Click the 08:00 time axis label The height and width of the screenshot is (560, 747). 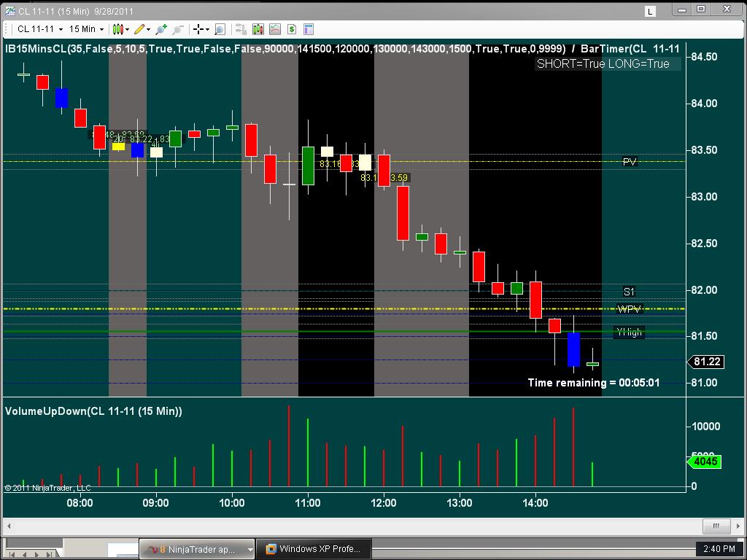point(80,503)
